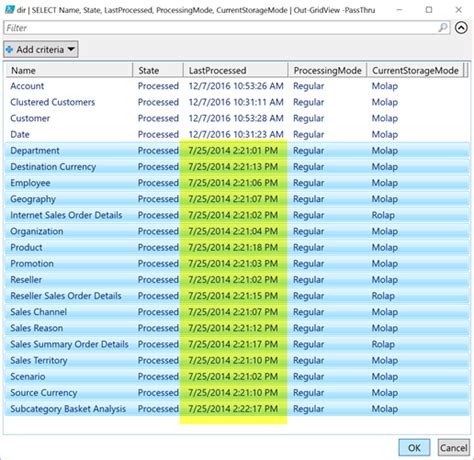Click the 7/25/2014 2:21:15 PM timestamp cell
The width and height of the screenshot is (474, 460).
[x=233, y=296]
